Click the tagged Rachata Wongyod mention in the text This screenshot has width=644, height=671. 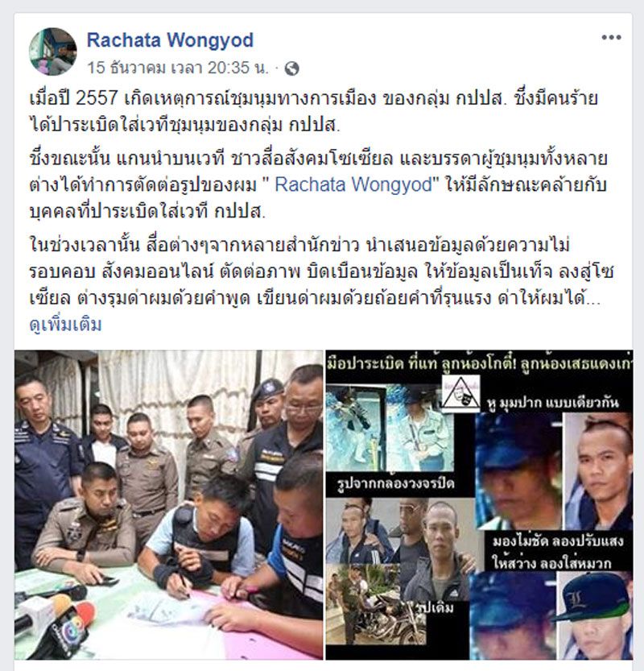tap(353, 185)
